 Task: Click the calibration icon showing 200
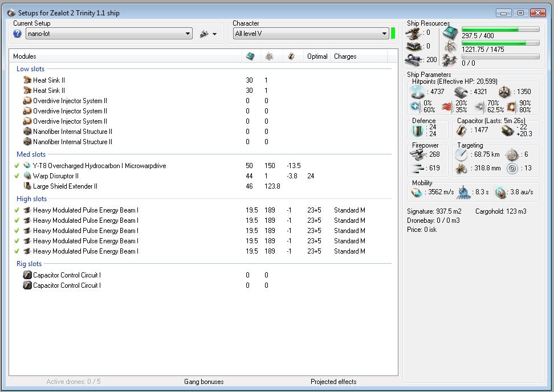click(413, 60)
